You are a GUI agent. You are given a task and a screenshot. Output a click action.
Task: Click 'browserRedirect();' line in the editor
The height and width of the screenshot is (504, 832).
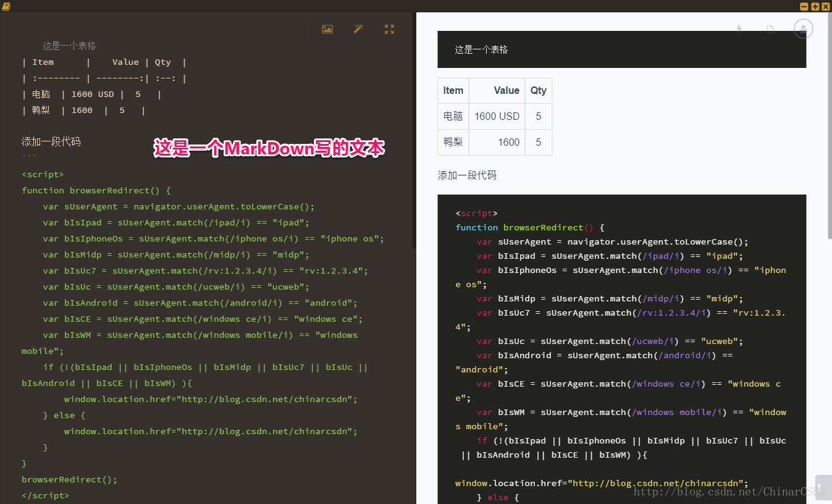pos(69,479)
